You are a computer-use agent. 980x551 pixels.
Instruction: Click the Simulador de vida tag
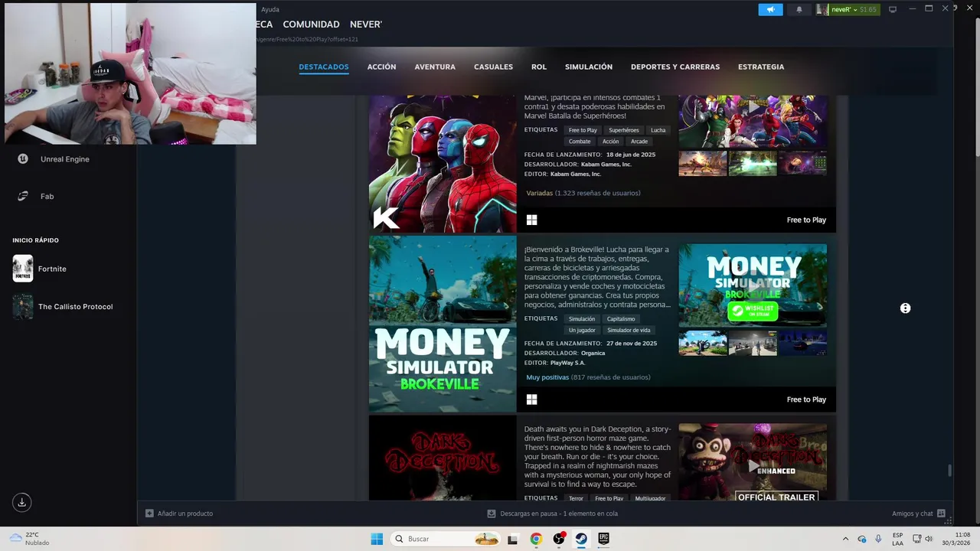629,331
